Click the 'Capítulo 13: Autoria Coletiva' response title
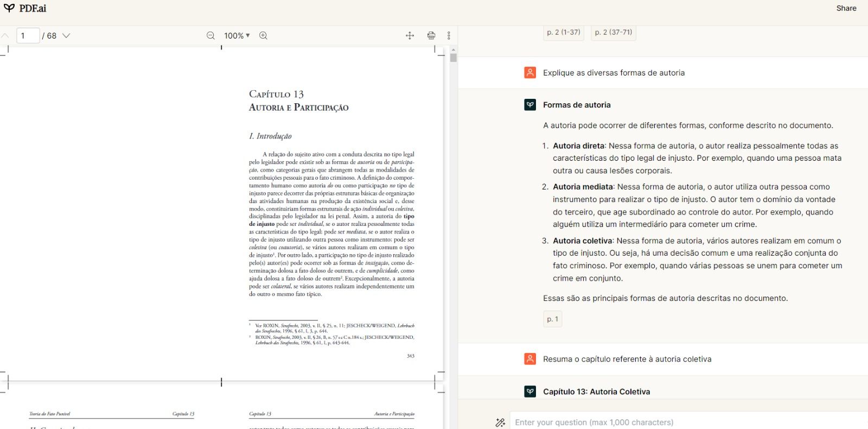 coord(596,392)
